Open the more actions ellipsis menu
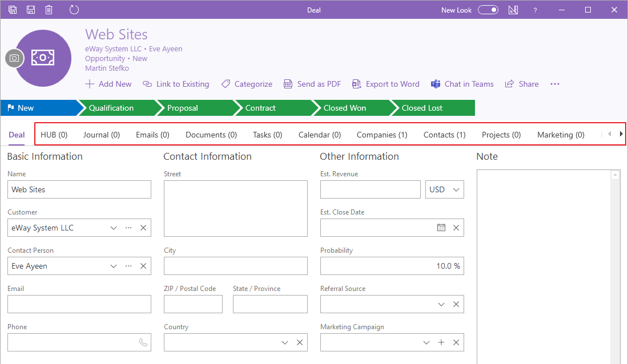This screenshot has height=364, width=628. 555,84
